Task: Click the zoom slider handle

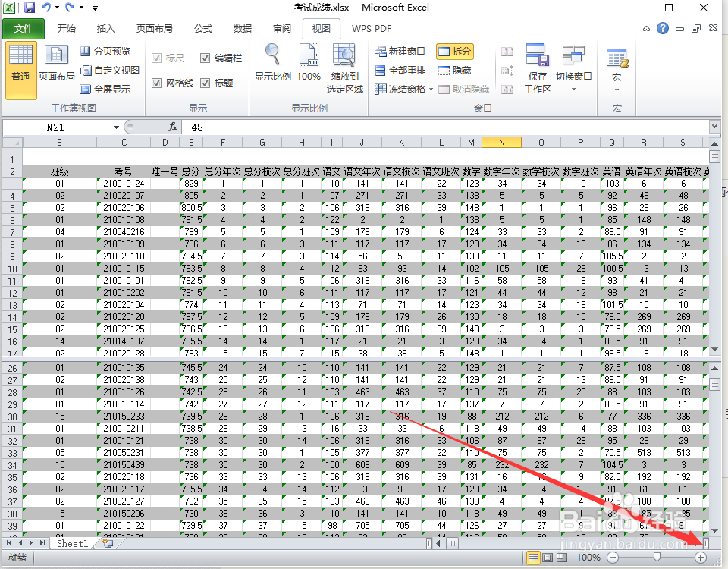Action: 657,557
